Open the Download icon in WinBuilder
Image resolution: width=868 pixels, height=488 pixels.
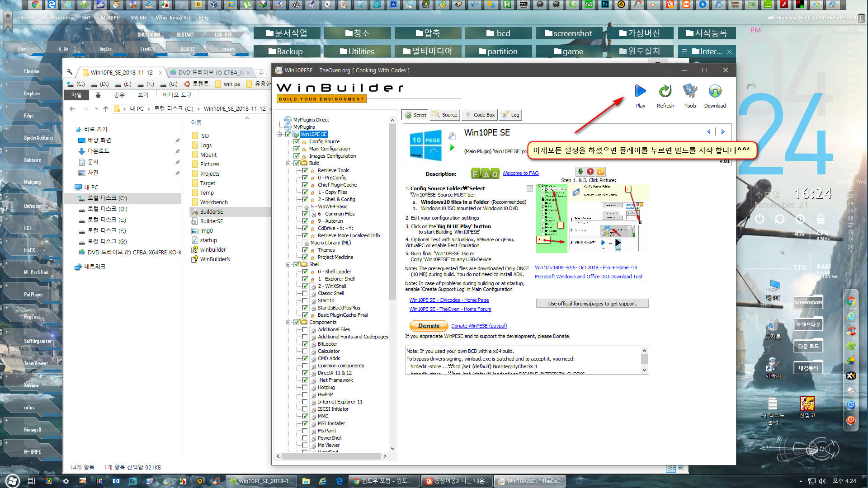[x=715, y=91]
